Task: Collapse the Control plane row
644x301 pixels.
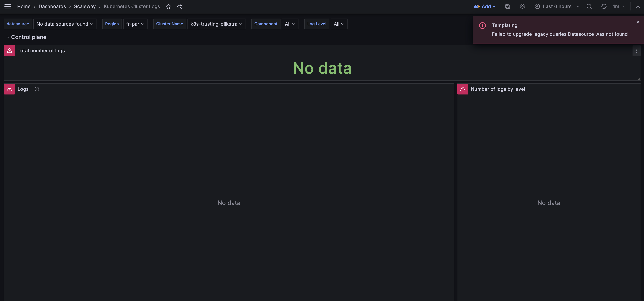Action: tap(26, 37)
